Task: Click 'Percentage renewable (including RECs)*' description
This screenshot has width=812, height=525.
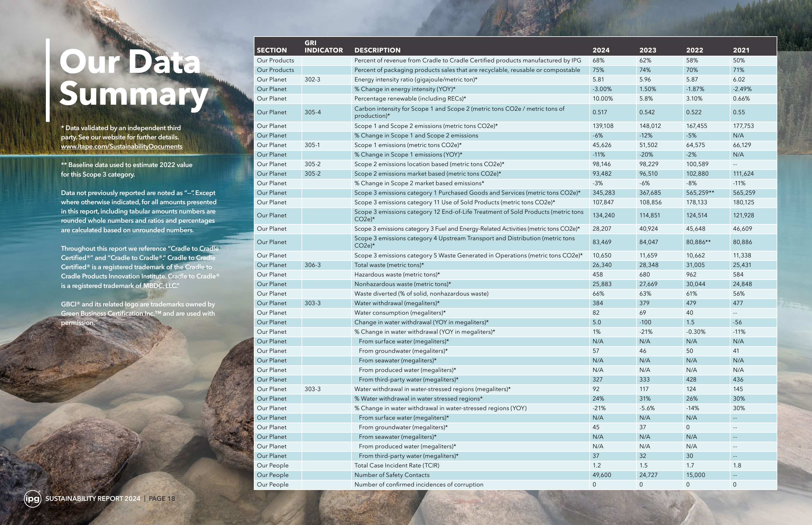Action: click(x=410, y=99)
